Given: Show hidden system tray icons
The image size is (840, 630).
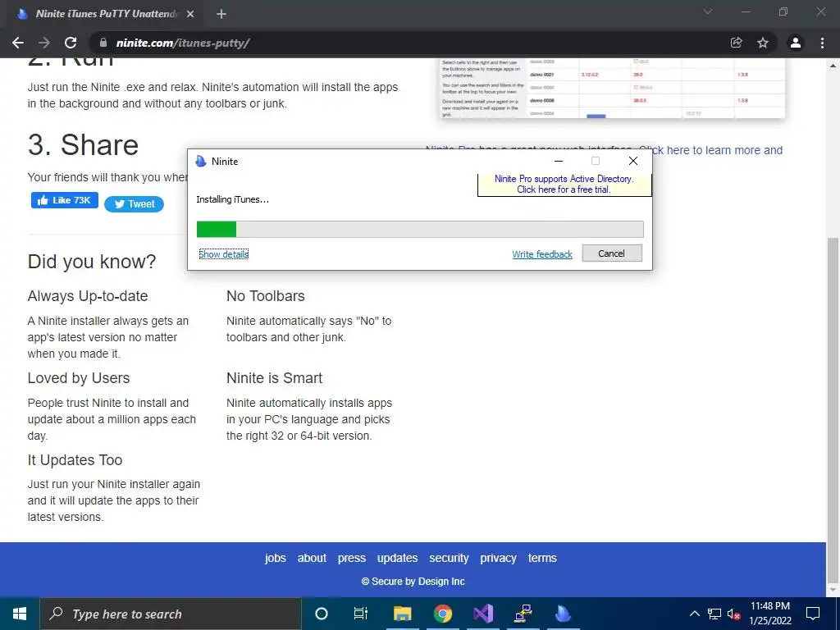Looking at the screenshot, I should [x=694, y=614].
